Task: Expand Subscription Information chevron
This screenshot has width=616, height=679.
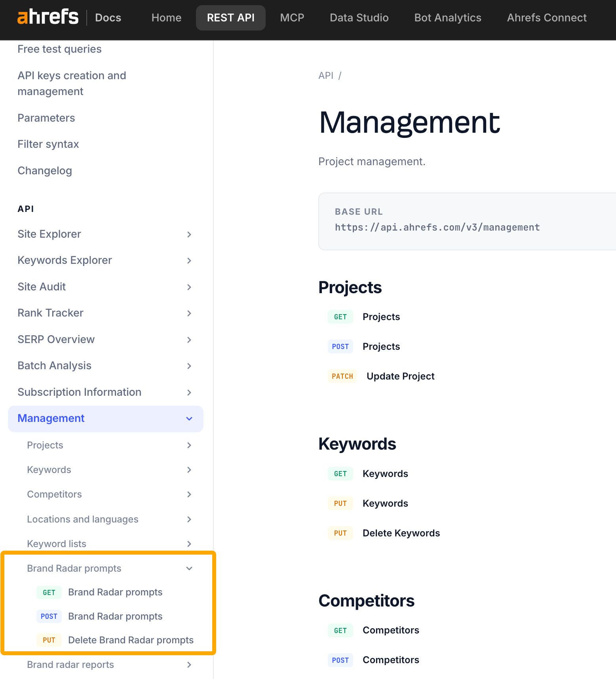Action: point(189,393)
